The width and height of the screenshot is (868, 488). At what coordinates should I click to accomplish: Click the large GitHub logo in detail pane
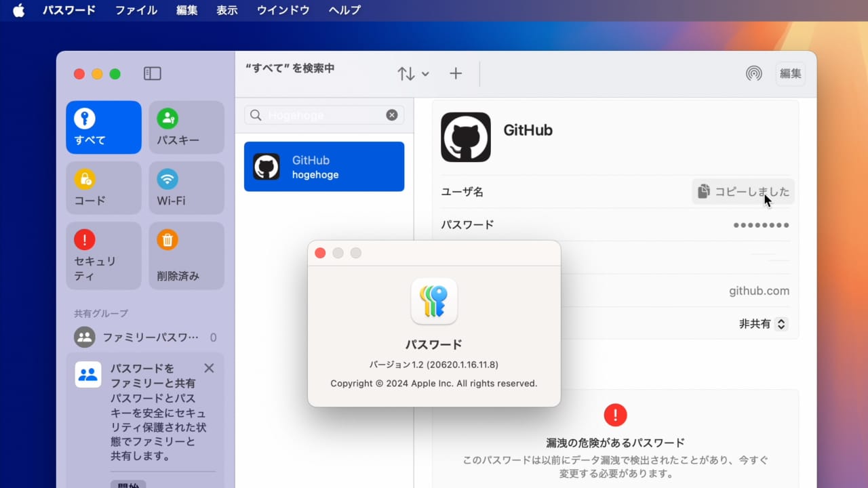pos(466,137)
